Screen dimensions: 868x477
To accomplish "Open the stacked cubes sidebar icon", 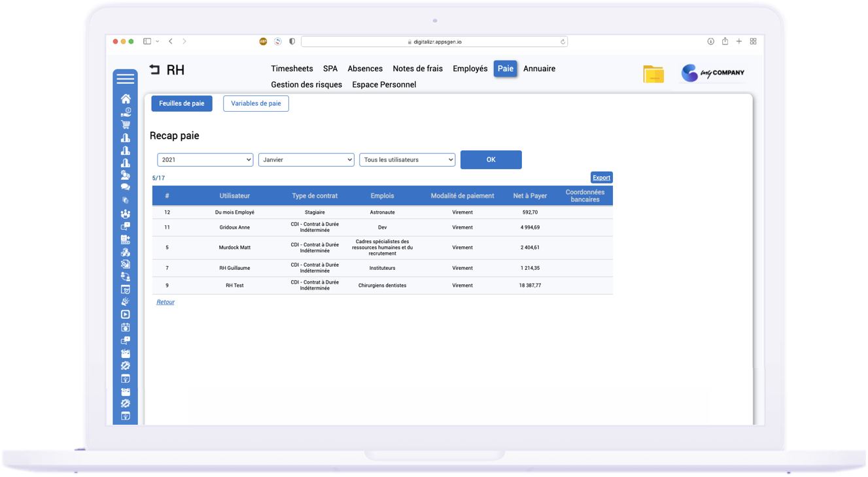I will (x=126, y=252).
